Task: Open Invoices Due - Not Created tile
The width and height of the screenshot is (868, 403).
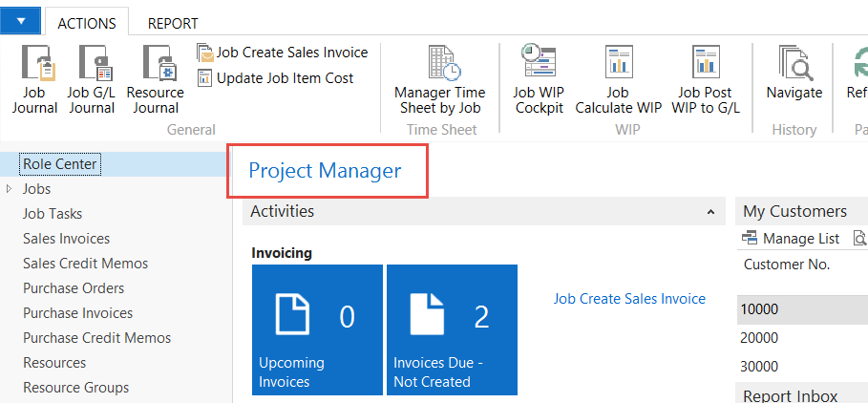Action: coord(453,329)
